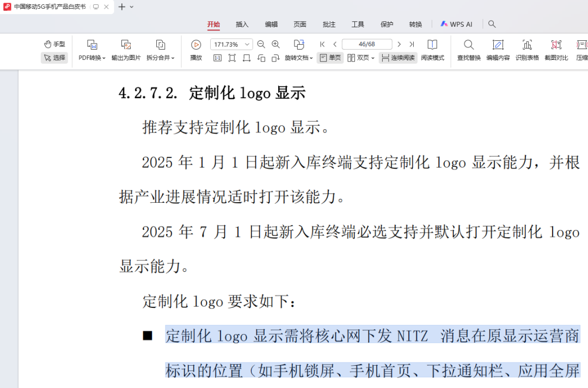Viewport: 588px width, 388px height.
Task: Rotate page clockwise icon
Action: pyautogui.click(x=275, y=58)
